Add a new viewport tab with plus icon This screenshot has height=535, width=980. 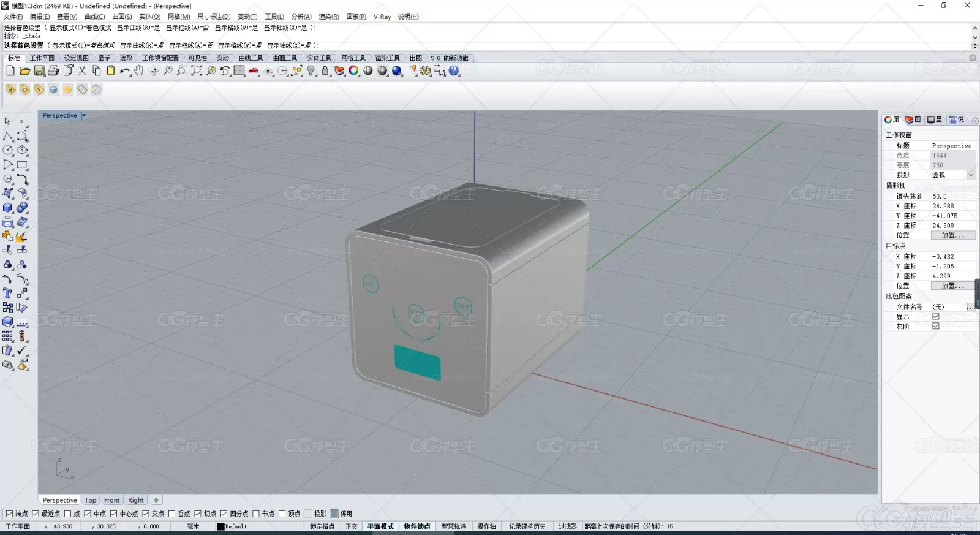tap(156, 501)
